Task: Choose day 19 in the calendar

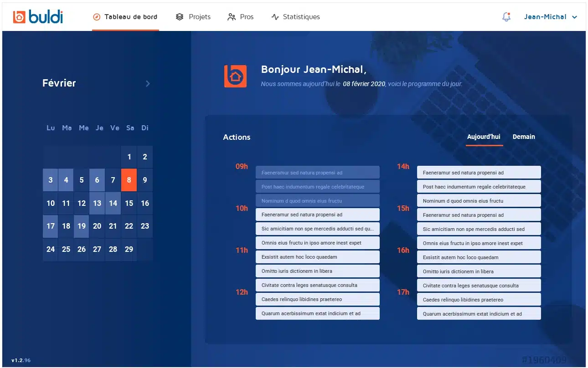Action: (x=82, y=226)
